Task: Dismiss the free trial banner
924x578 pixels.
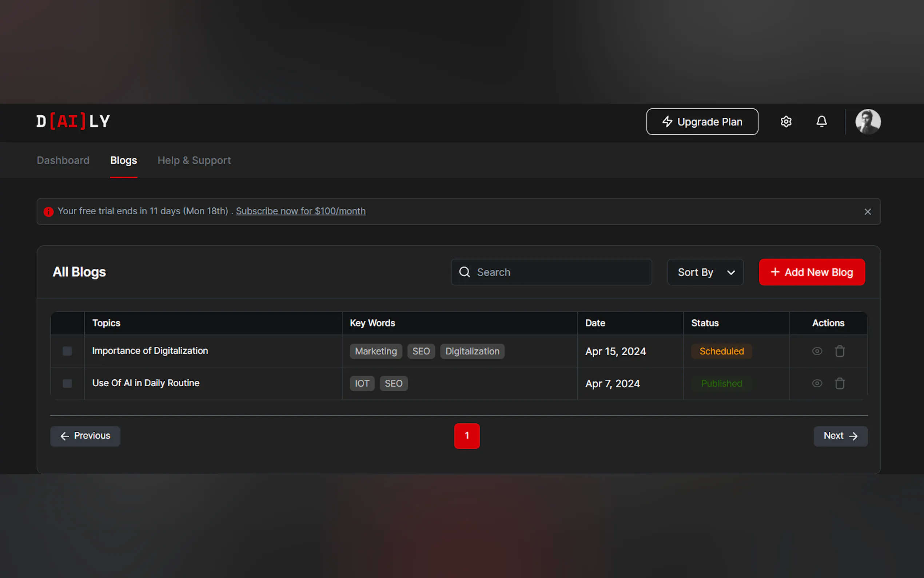Action: (868, 211)
